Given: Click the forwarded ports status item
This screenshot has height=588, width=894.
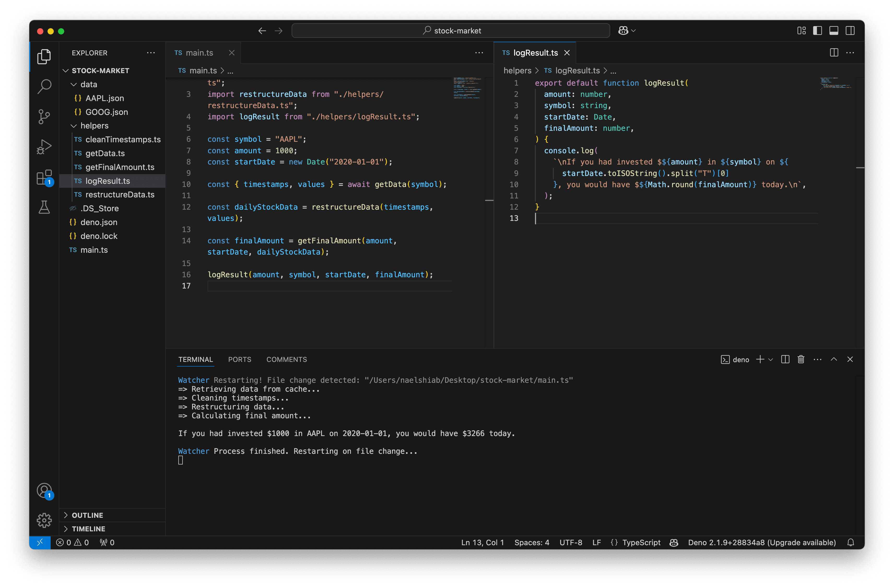Looking at the screenshot, I should (x=107, y=543).
